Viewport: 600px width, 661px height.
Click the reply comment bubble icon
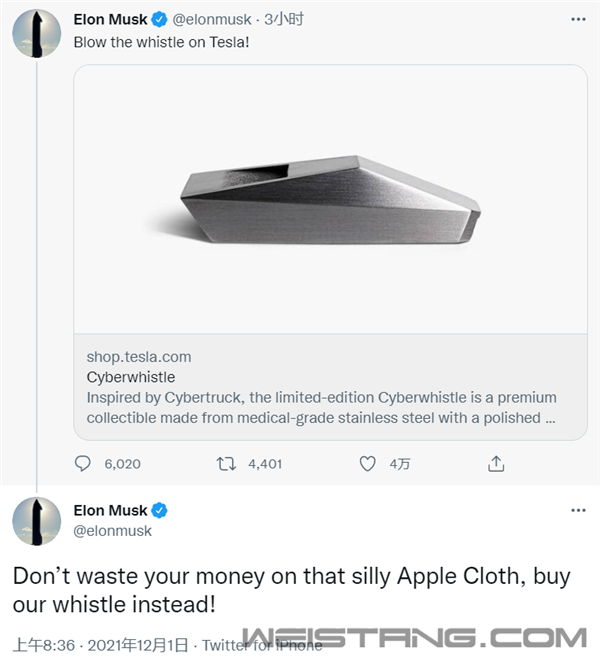coord(83,464)
